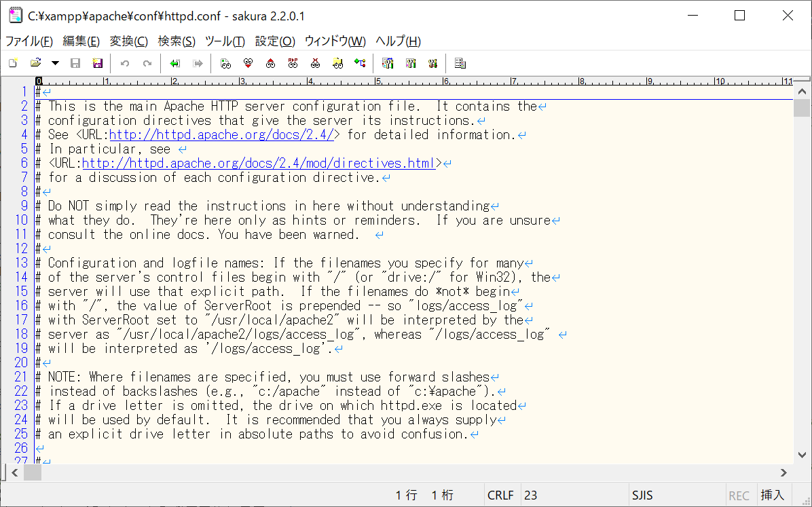Screen dimensions: 812x507
Task: Click 'You have been warned.' on line 11
Action: pyautogui.click(x=289, y=235)
